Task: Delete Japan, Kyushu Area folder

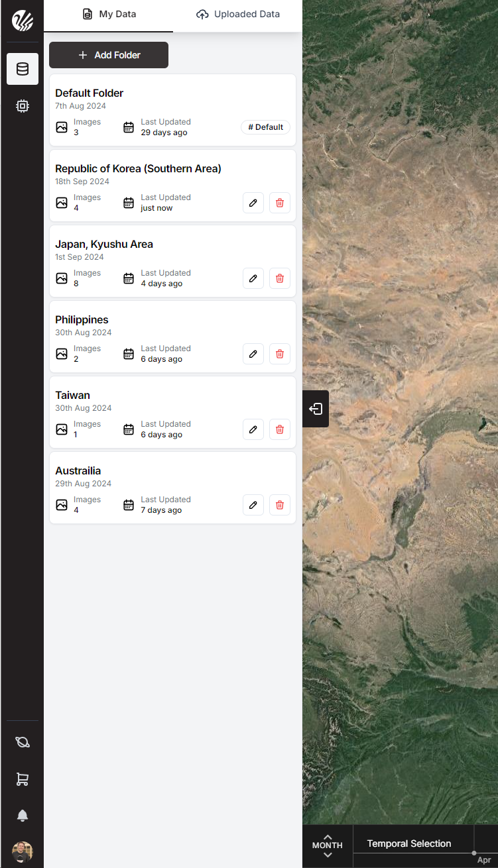Action: [279, 278]
